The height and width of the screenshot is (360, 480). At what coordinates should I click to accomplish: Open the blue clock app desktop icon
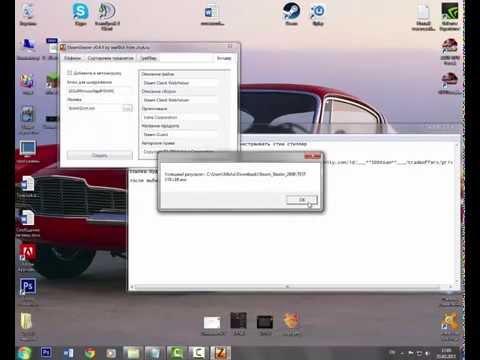[x=318, y=14]
